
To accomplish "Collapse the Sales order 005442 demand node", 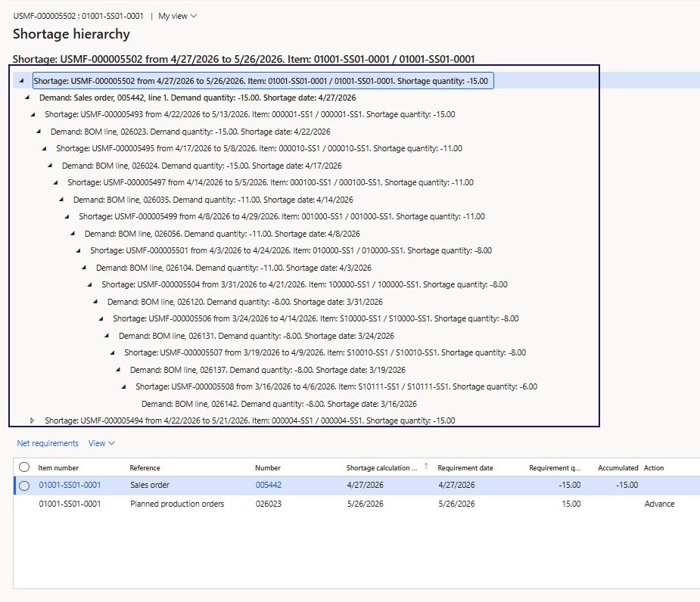I will point(27,98).
